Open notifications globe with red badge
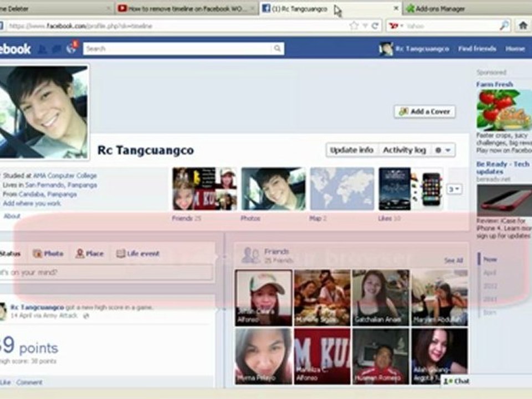 (71, 49)
